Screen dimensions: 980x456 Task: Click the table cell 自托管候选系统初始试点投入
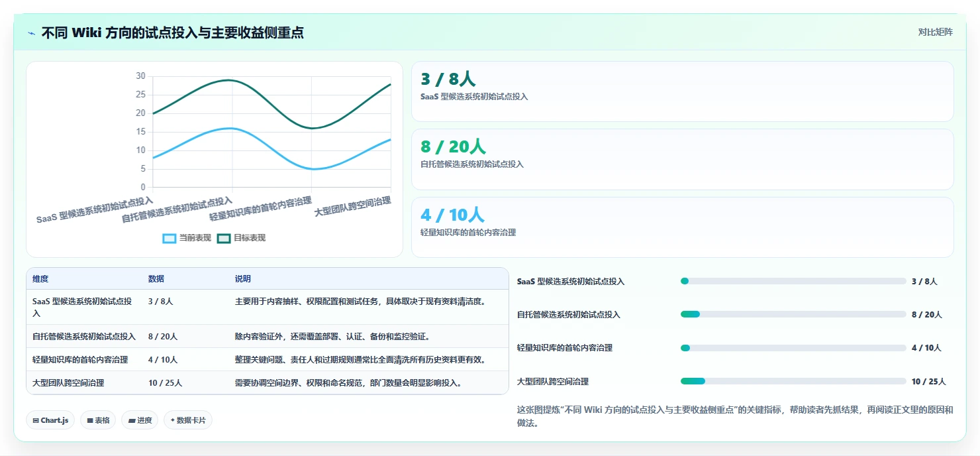[84, 337]
